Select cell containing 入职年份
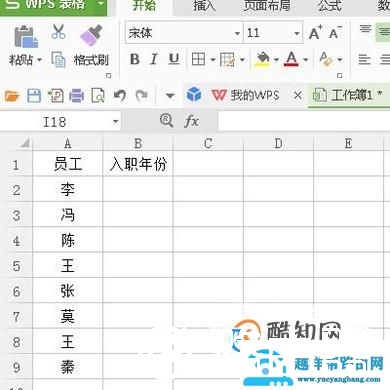The image size is (390, 390). (138, 164)
